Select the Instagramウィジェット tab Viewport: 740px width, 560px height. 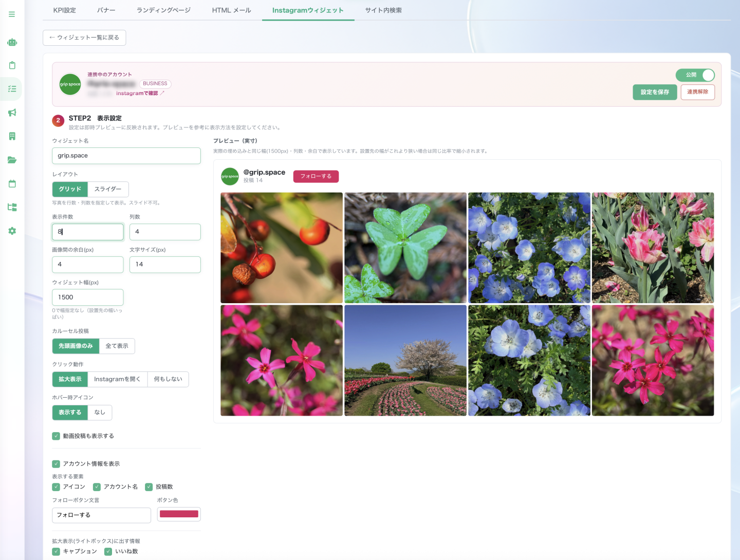[x=308, y=10]
